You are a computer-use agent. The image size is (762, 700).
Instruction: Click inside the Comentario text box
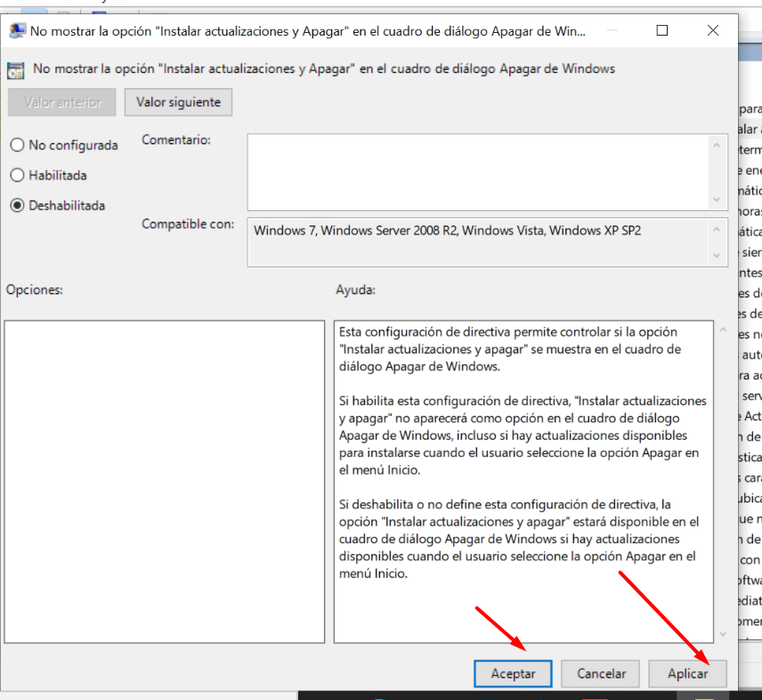pos(476,172)
